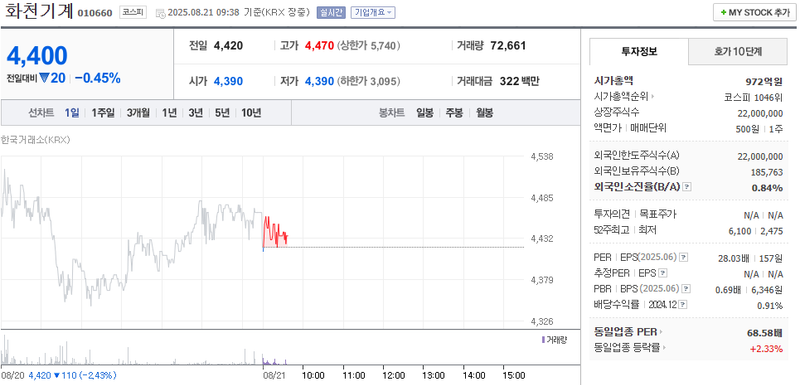Screen dimensions: 800x385
Task: Open the 호가10단계 tab
Action: pos(738,51)
